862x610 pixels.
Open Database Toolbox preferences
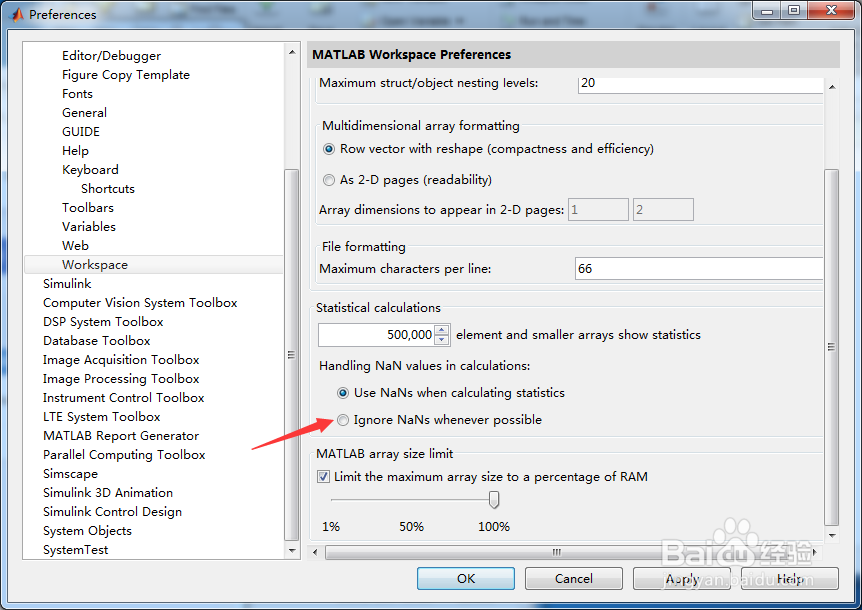[97, 341]
